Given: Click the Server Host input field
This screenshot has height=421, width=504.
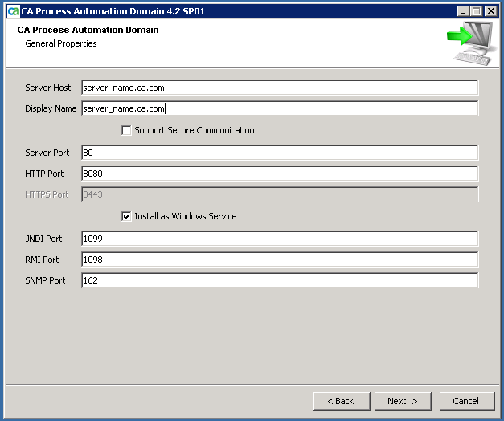Looking at the screenshot, I should pyautogui.click(x=280, y=88).
